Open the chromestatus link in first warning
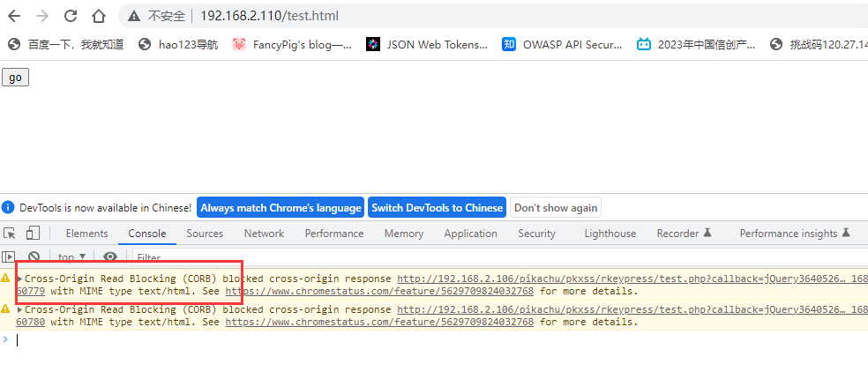This screenshot has width=868, height=379. click(379, 291)
